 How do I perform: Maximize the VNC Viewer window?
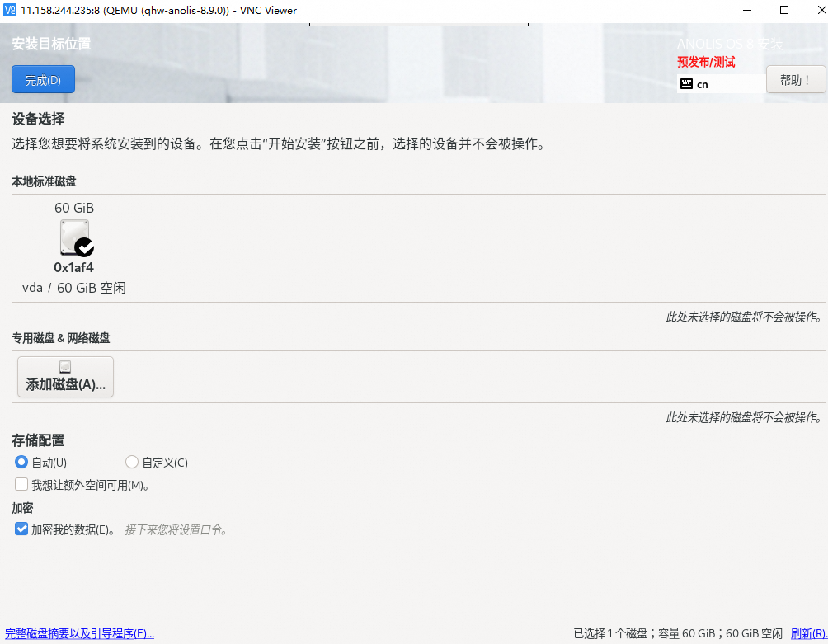coord(783,10)
